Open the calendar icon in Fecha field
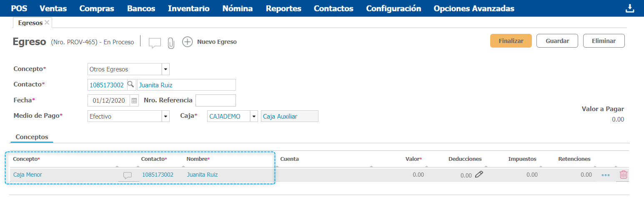 (x=134, y=101)
